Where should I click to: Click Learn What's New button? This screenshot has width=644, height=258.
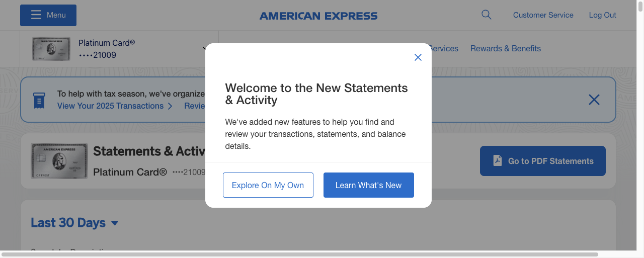[368, 185]
